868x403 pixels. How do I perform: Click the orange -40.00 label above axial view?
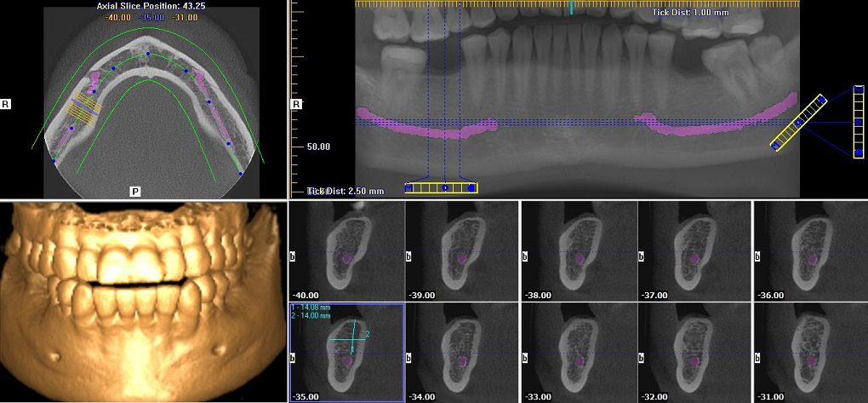[118, 18]
